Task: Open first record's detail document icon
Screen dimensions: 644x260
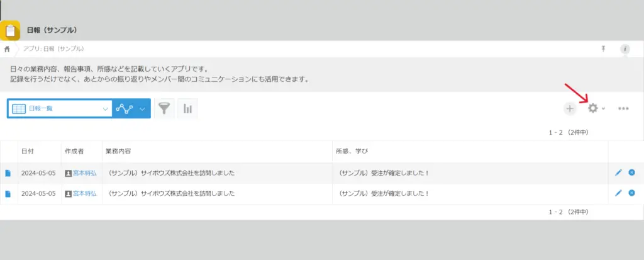Action: coord(8,173)
